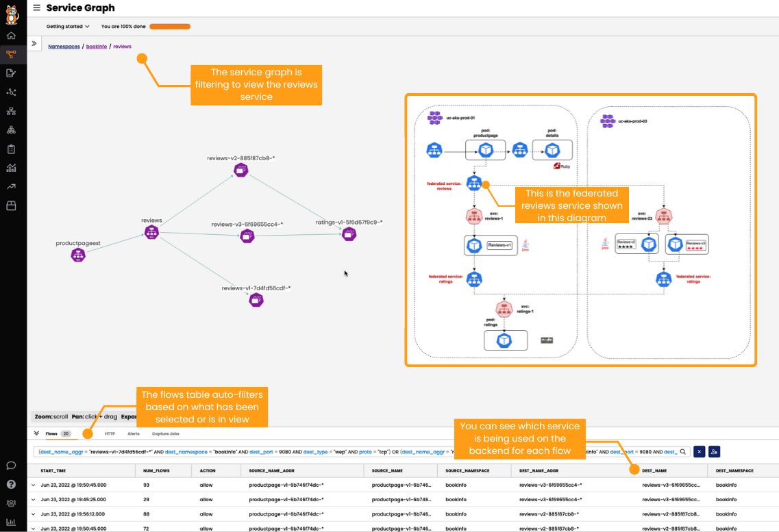Expand the first flow row chevron
Viewport: 779px width, 532px height.
32,485
